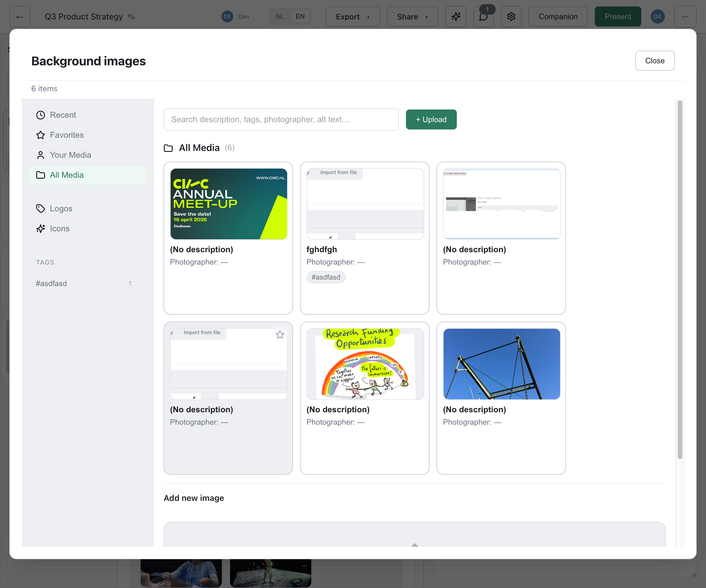Select the Research Funding Opportunities image
The width and height of the screenshot is (706, 588).
365,364
